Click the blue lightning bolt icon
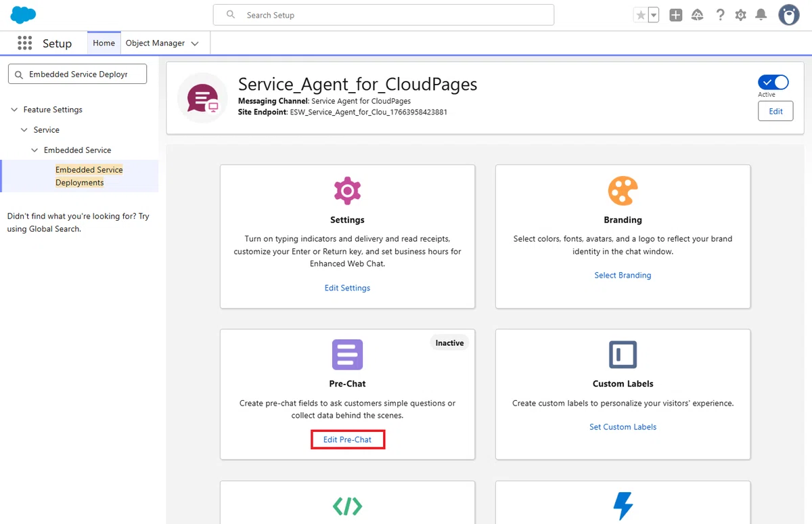 (623, 506)
